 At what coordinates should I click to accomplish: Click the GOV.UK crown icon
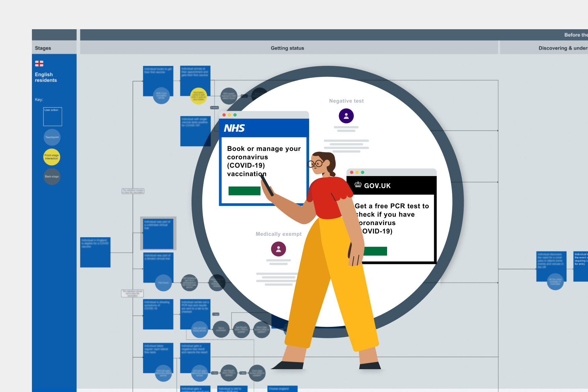click(358, 184)
